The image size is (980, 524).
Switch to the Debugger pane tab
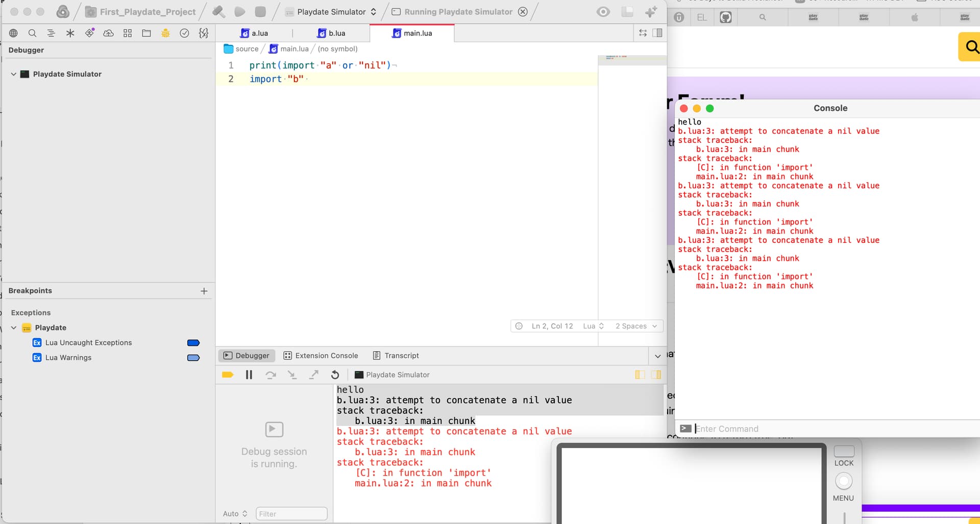coord(247,356)
